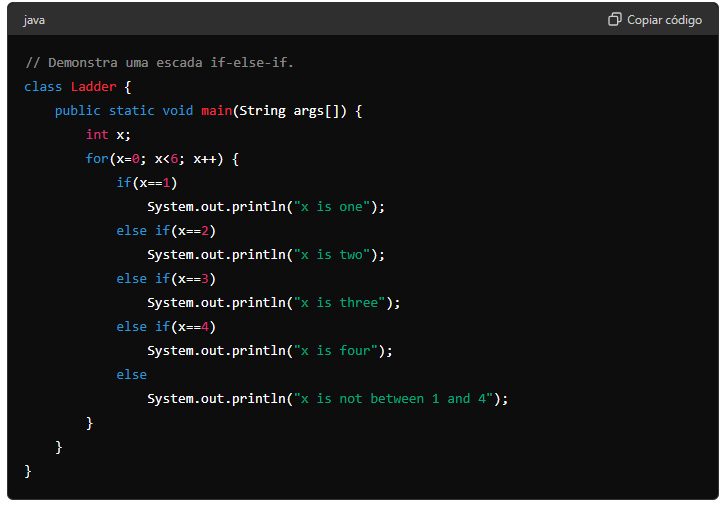Click the 'else if(x==4)' line
The width and height of the screenshot is (725, 505).
(166, 327)
